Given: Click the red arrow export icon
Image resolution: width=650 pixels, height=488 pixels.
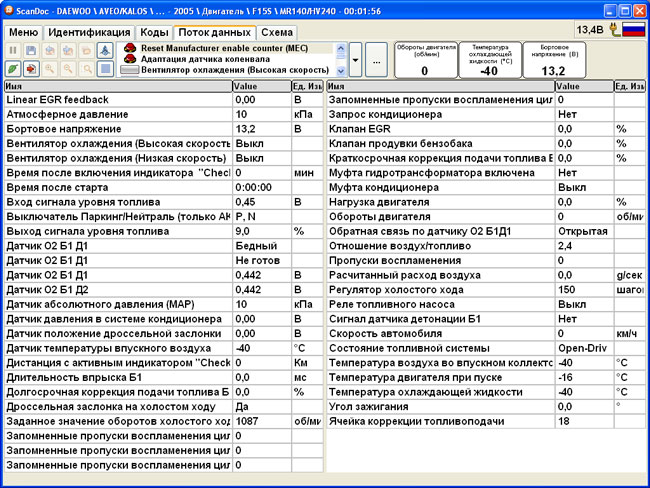Looking at the screenshot, I should click(x=32, y=69).
